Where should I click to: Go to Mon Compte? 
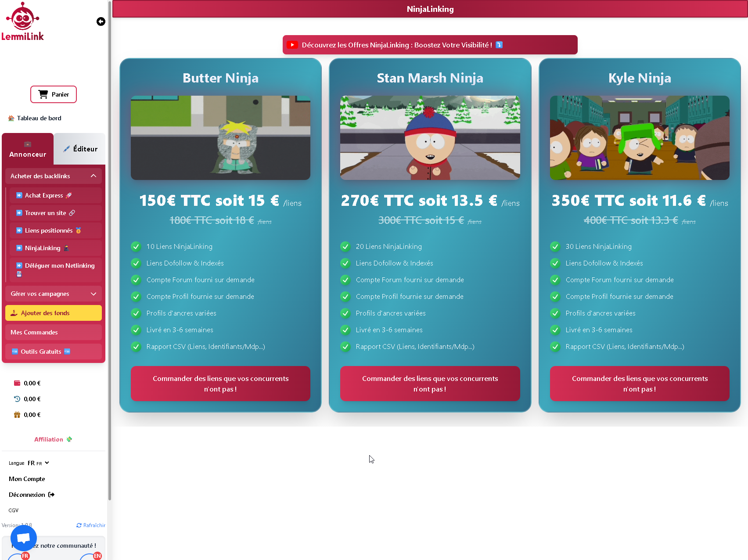coord(27,479)
